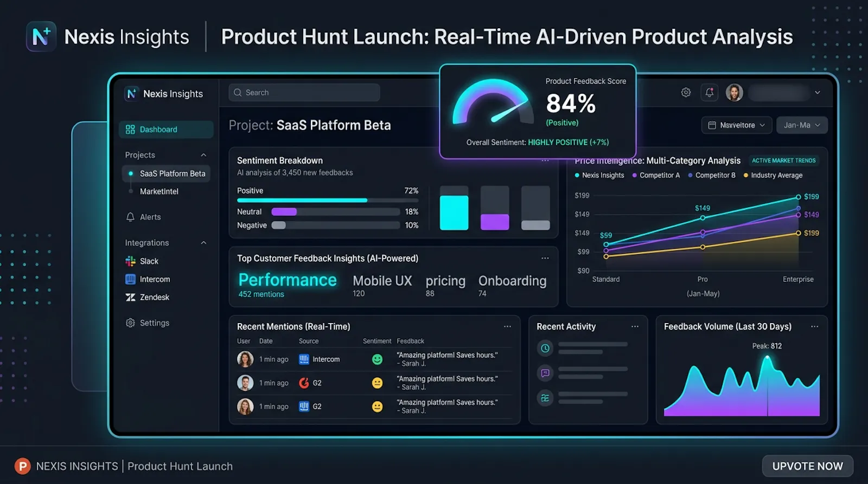Click the pricing insight keyword
Image resolution: width=868 pixels, height=484 pixels.
pyautogui.click(x=445, y=281)
